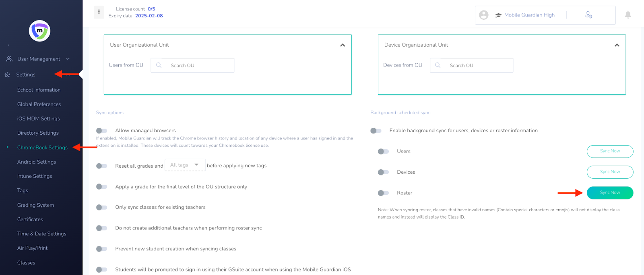The image size is (644, 275).
Task: Click the graduation cap school icon
Action: [x=498, y=15]
